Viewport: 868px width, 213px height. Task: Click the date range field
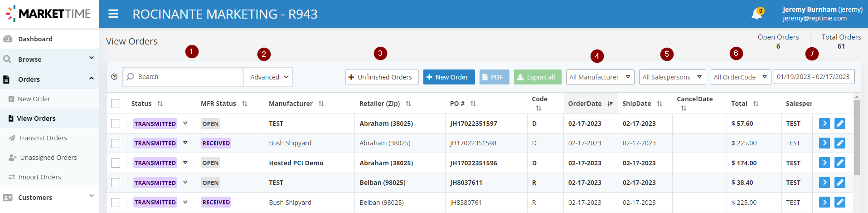(x=814, y=77)
